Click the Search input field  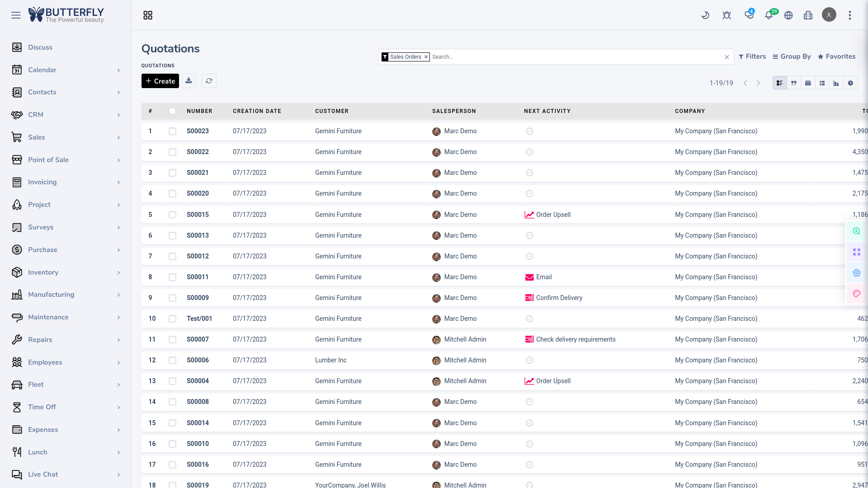574,57
